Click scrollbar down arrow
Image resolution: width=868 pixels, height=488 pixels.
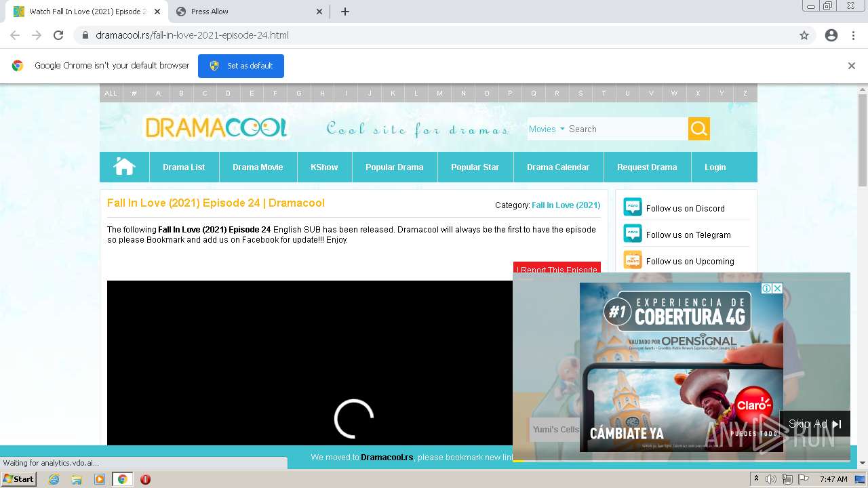point(863,463)
